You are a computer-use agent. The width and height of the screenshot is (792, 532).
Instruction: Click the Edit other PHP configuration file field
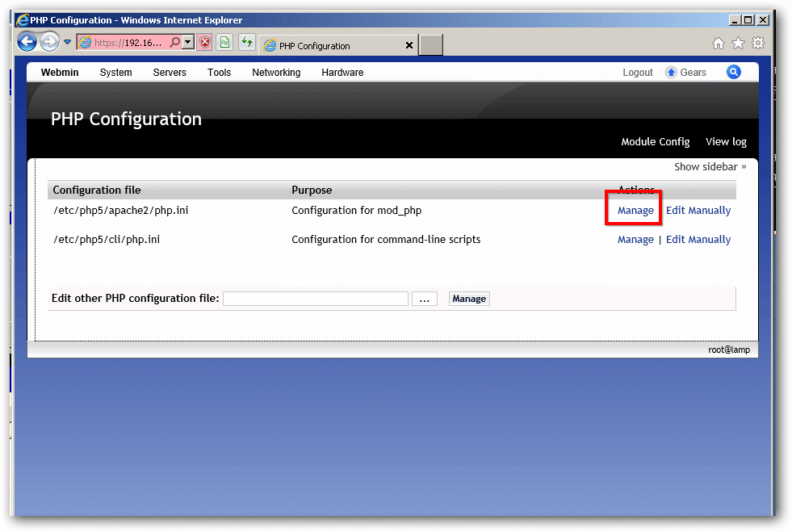315,299
